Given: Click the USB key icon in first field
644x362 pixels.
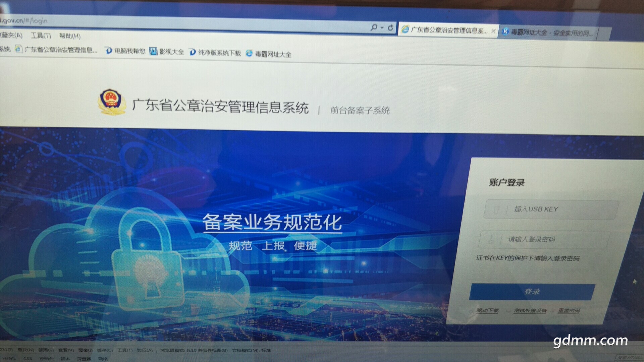Looking at the screenshot, I should tap(496, 209).
